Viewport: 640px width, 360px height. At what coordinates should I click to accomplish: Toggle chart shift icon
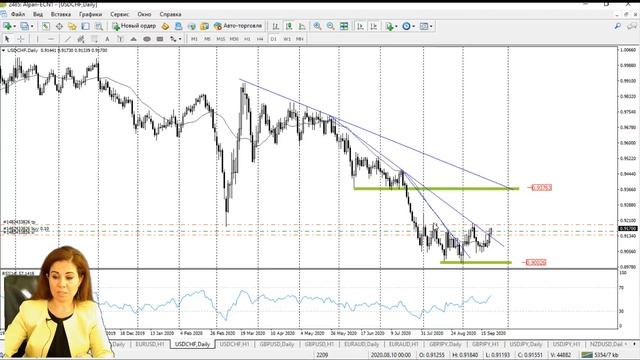[373, 26]
